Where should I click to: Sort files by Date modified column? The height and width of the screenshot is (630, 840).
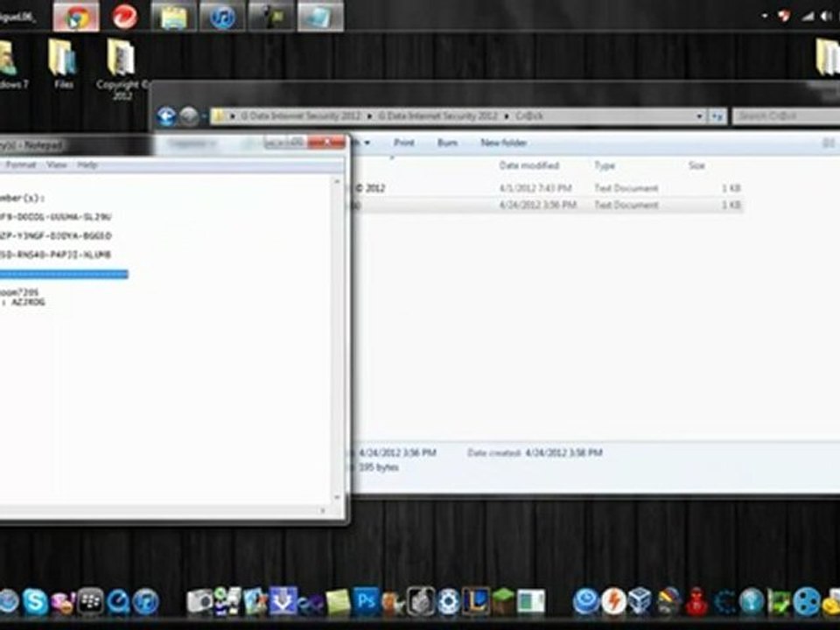[x=529, y=165]
